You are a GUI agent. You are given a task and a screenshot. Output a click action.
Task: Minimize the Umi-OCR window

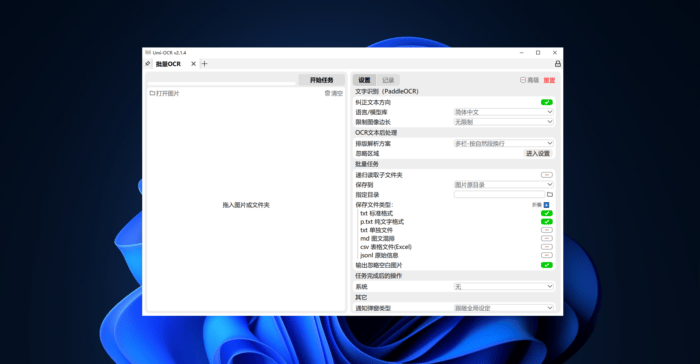(x=521, y=53)
